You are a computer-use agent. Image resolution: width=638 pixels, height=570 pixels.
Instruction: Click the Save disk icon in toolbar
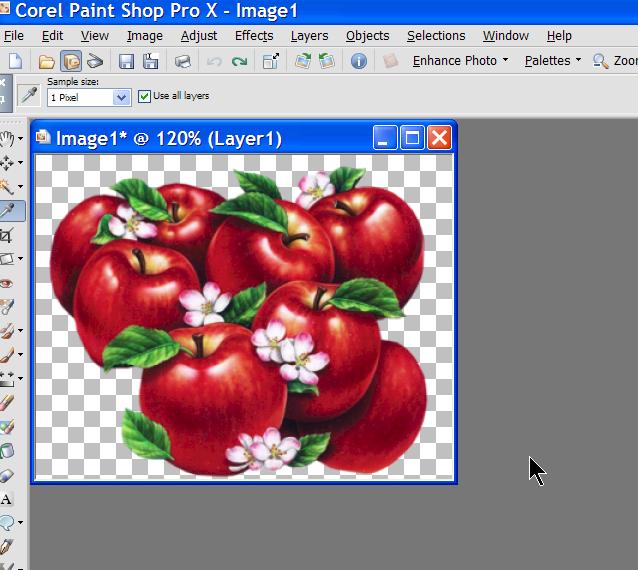126,61
